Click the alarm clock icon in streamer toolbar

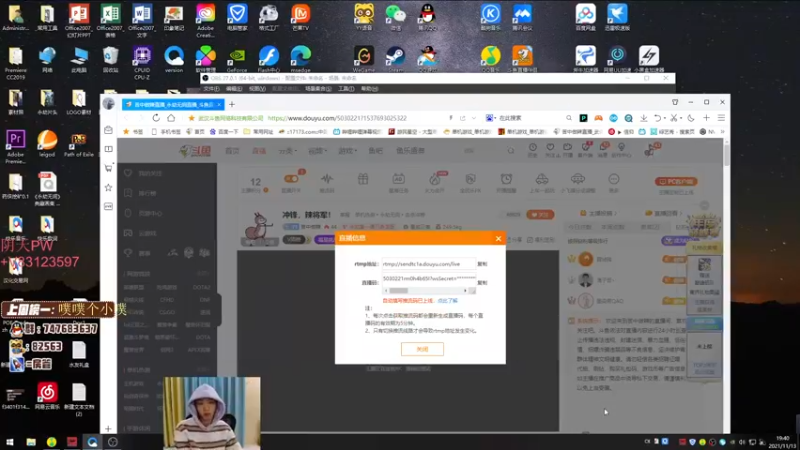[x=506, y=179]
